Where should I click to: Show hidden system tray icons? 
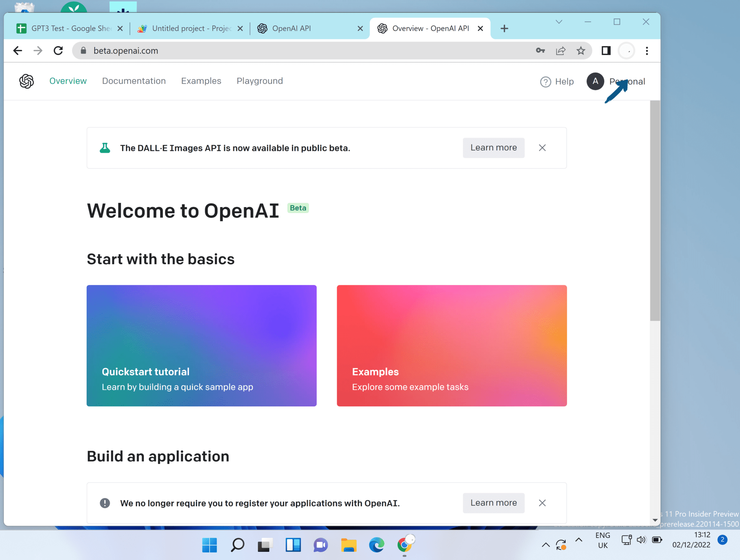546,545
